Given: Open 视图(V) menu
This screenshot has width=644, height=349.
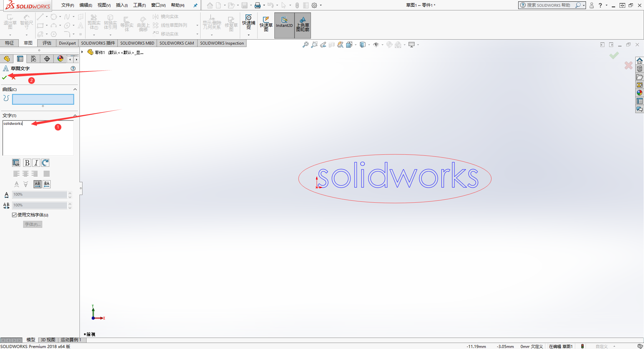Looking at the screenshot, I should click(104, 5).
